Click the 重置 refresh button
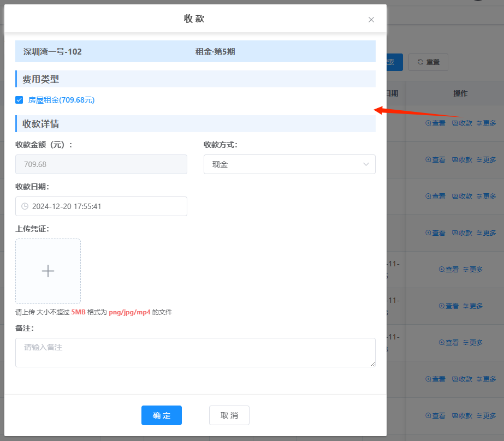Image resolution: width=504 pixels, height=441 pixels. click(x=429, y=62)
